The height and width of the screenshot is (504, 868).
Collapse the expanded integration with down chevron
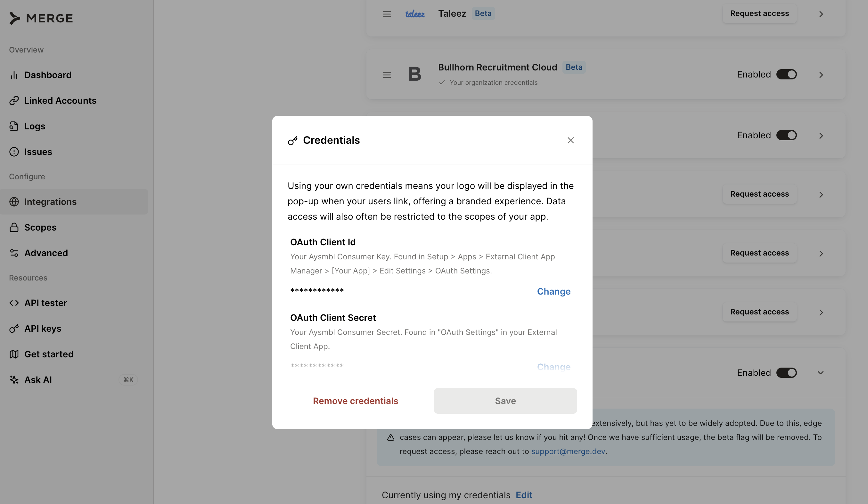point(821,373)
